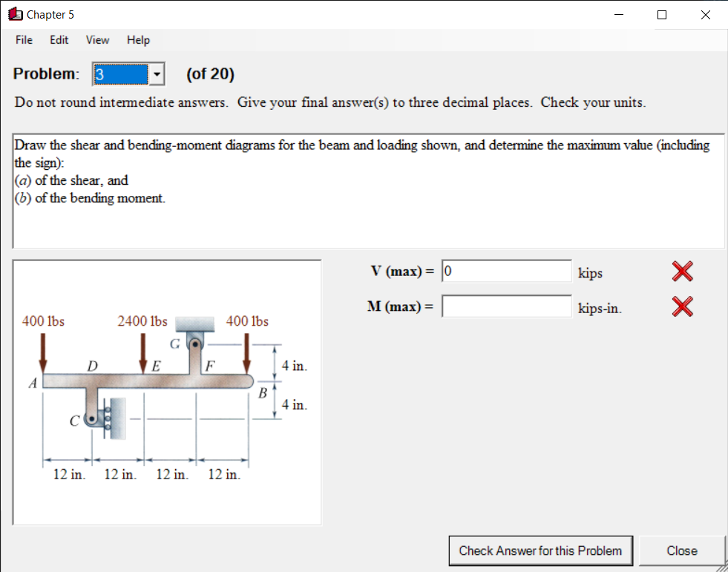Click the M (max) answer field
The height and width of the screenshot is (572, 728).
pyautogui.click(x=506, y=306)
